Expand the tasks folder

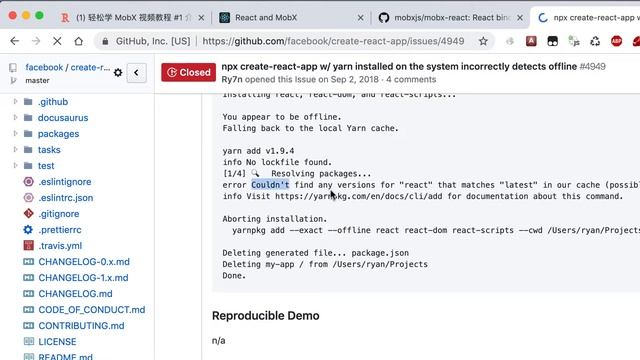[16, 149]
